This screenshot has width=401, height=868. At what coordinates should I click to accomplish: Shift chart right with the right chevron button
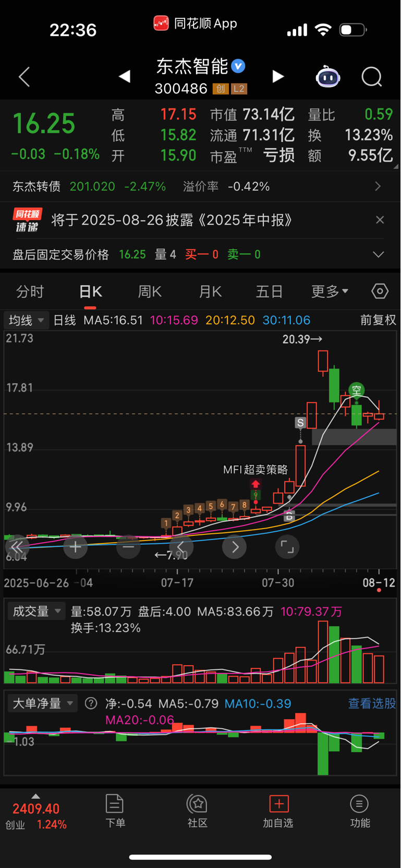pos(235,547)
